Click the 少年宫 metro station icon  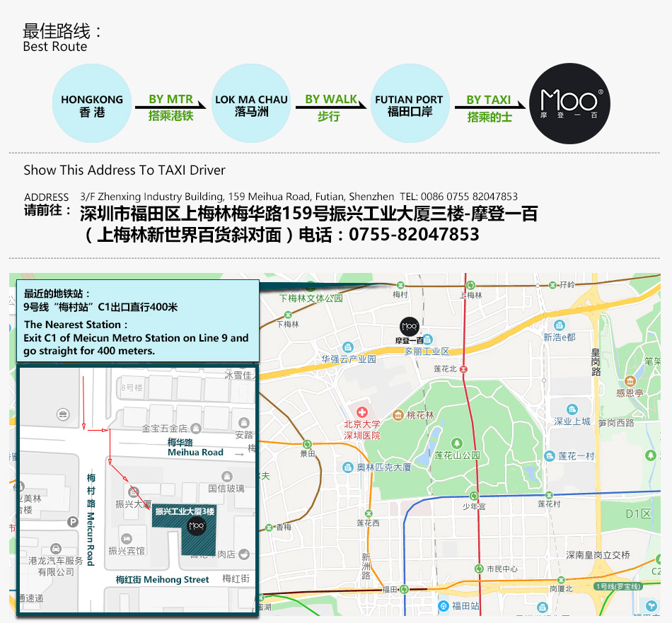pyautogui.click(x=474, y=496)
